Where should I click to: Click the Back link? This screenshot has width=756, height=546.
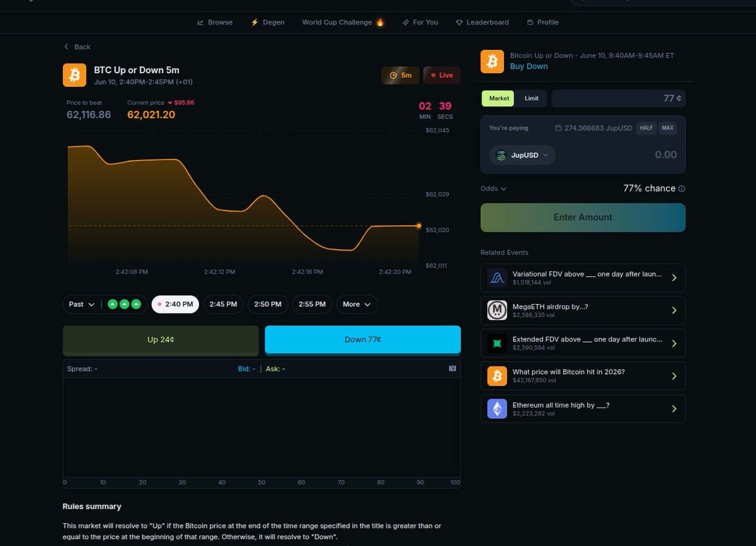(77, 47)
